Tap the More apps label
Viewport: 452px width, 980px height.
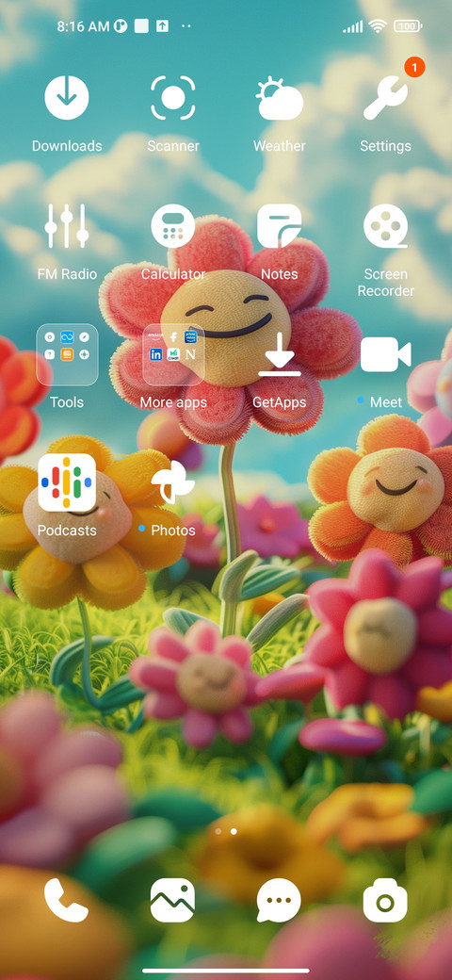pyautogui.click(x=173, y=401)
